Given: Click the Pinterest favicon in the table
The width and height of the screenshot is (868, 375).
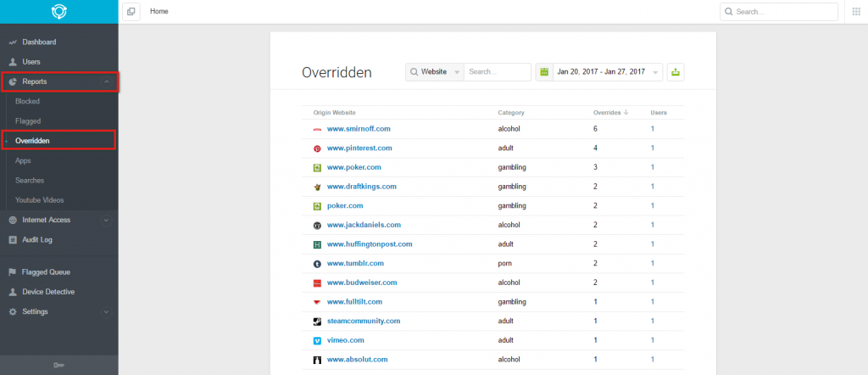Looking at the screenshot, I should coord(317,148).
